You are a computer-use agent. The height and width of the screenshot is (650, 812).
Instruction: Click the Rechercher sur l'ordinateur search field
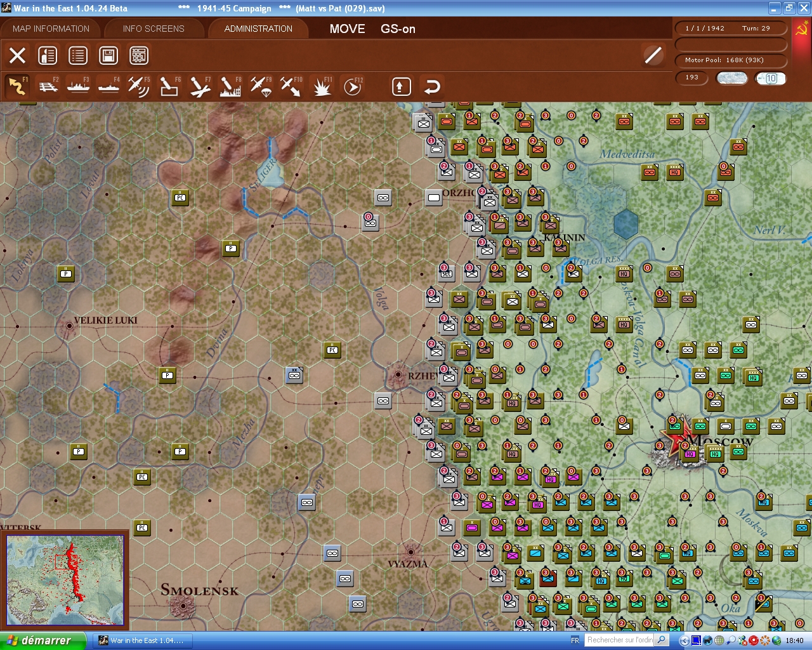[620, 640]
